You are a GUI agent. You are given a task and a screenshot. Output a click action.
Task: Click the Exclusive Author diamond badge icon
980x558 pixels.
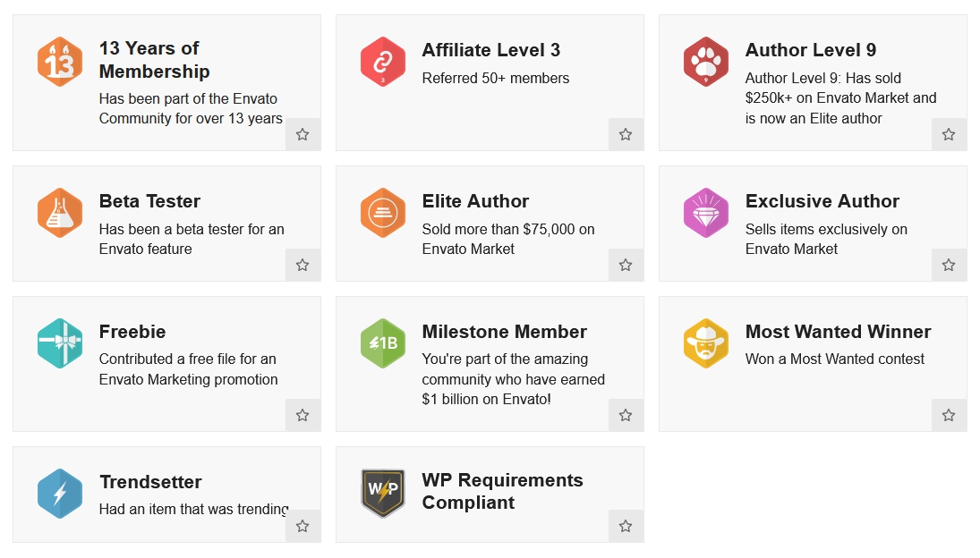(x=706, y=213)
